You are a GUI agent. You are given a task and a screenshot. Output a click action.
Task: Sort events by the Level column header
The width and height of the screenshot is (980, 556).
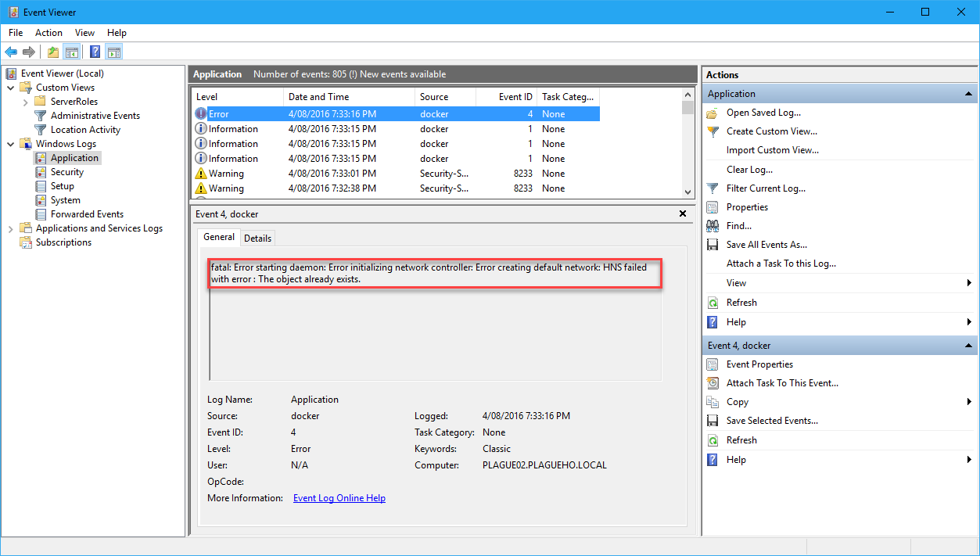238,97
